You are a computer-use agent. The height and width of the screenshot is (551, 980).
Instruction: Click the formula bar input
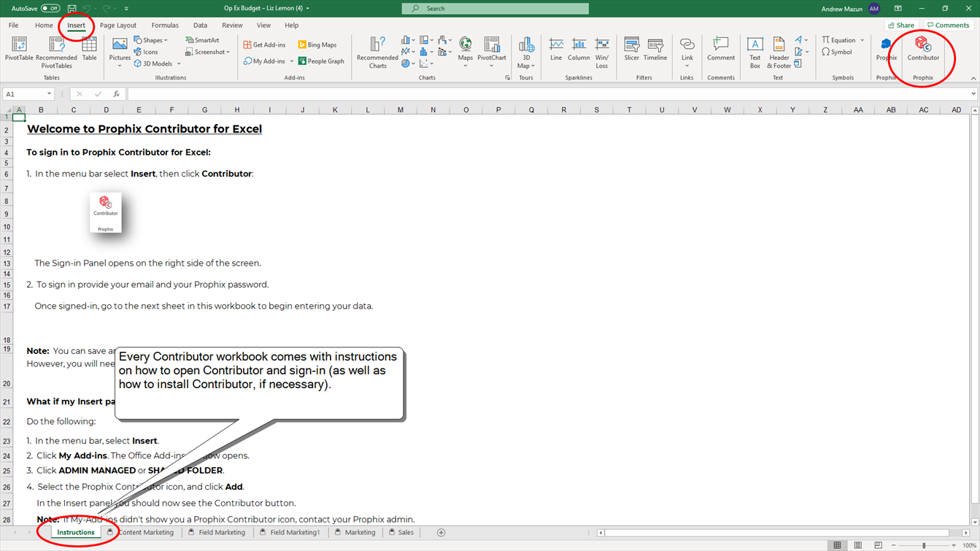(x=547, y=94)
